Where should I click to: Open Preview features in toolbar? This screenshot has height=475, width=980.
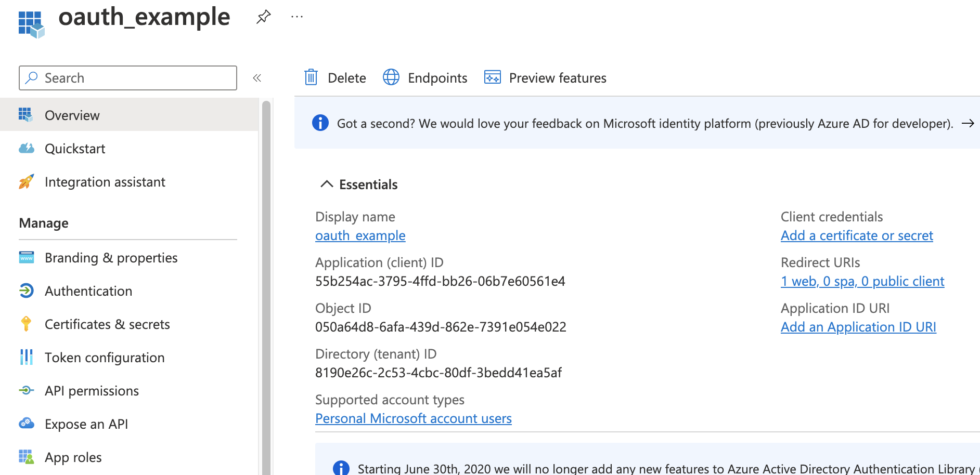click(558, 78)
